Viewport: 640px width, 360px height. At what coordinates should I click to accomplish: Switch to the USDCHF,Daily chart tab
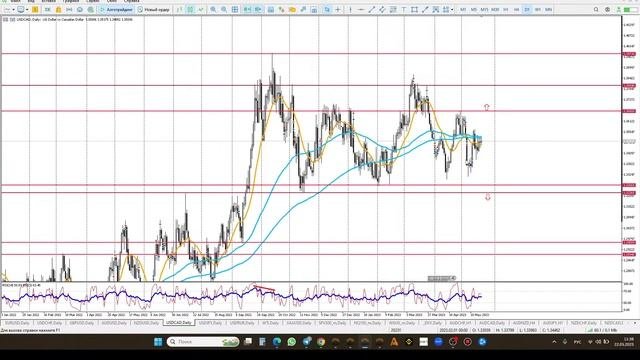[x=49, y=323]
